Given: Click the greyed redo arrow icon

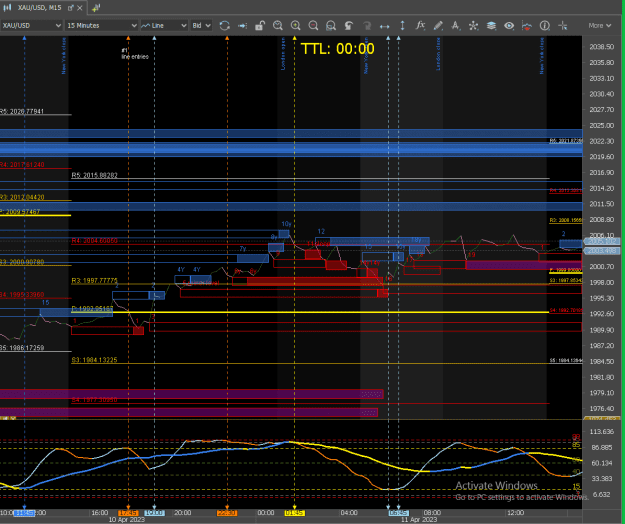Looking at the screenshot, I should tap(367, 26).
